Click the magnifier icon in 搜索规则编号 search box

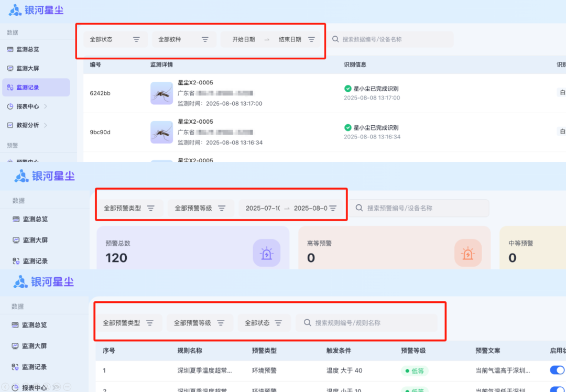click(x=308, y=323)
